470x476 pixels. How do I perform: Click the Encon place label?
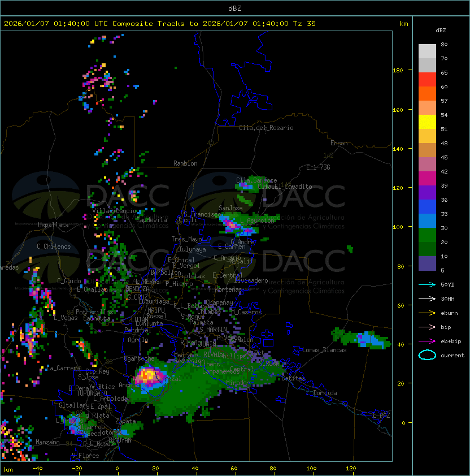(x=339, y=143)
